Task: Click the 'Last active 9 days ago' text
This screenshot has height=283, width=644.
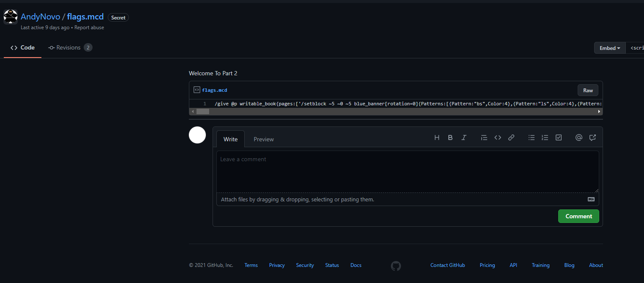Action: click(x=45, y=27)
